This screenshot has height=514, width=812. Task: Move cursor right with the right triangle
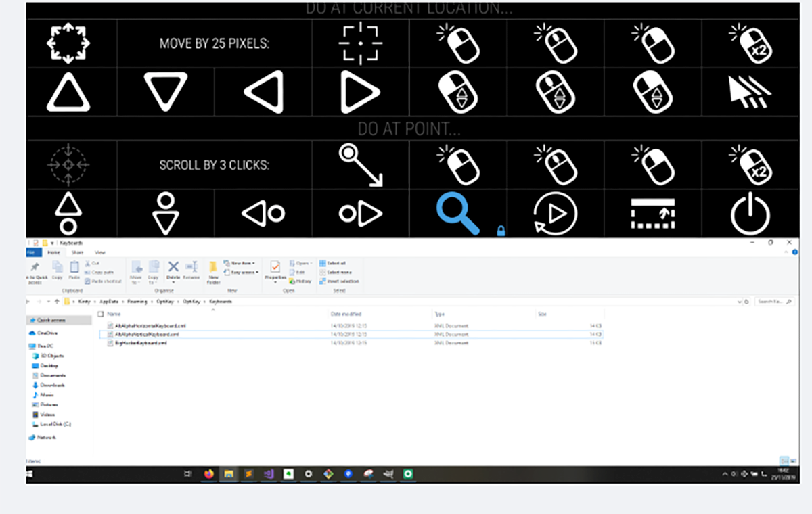[x=361, y=92]
